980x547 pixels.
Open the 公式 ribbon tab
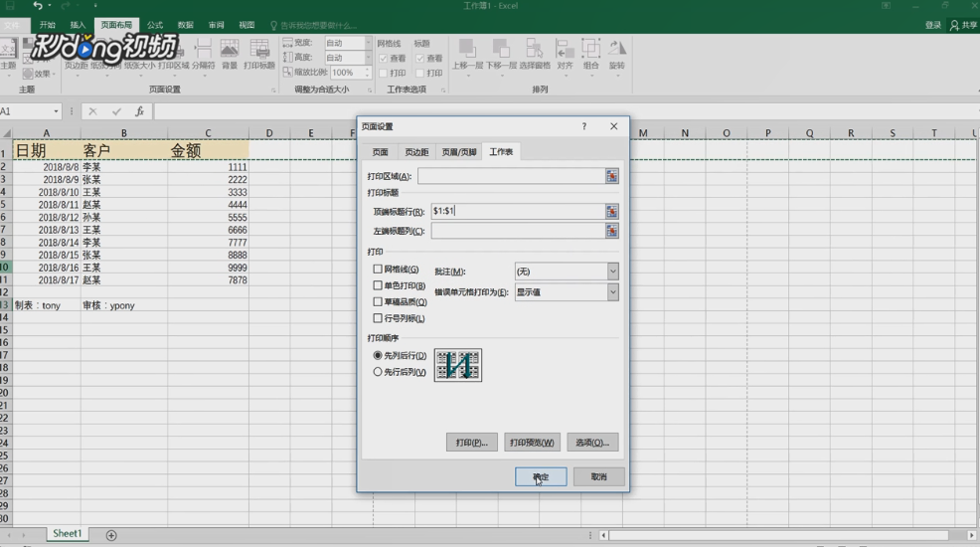[x=154, y=25]
